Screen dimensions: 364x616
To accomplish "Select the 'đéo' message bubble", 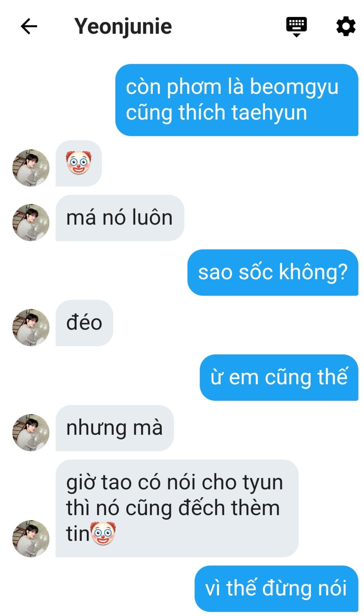I will click(x=84, y=323).
